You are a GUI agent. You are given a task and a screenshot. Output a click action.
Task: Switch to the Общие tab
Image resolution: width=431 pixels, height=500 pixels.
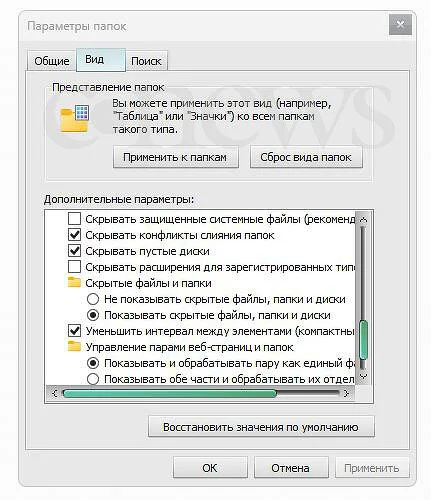pyautogui.click(x=52, y=61)
